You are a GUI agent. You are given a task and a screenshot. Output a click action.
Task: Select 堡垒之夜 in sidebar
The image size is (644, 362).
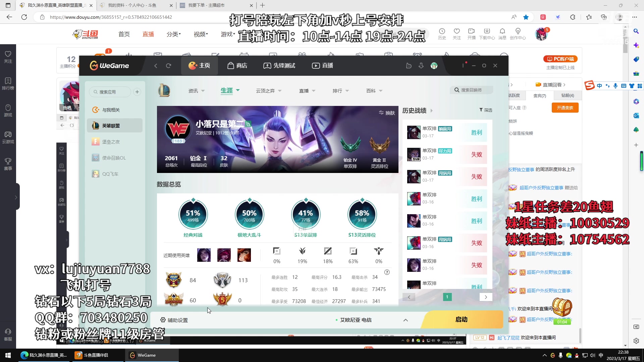[114, 142]
